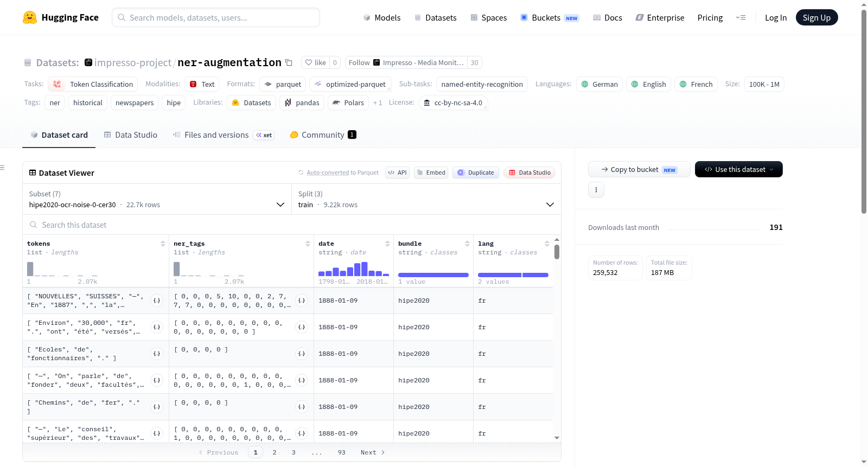Open the more navigation options menu icon
This screenshot has width=868, height=467.
[741, 18]
